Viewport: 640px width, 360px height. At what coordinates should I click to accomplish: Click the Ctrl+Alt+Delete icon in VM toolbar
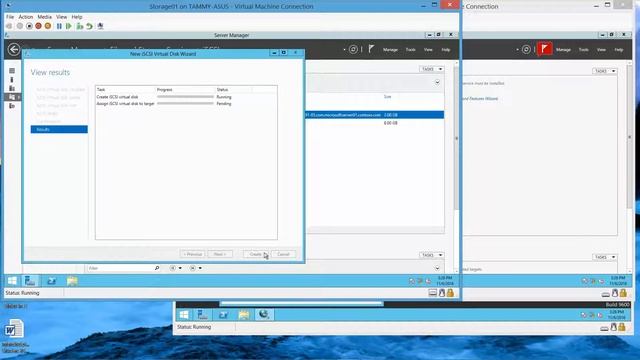[x=9, y=26]
